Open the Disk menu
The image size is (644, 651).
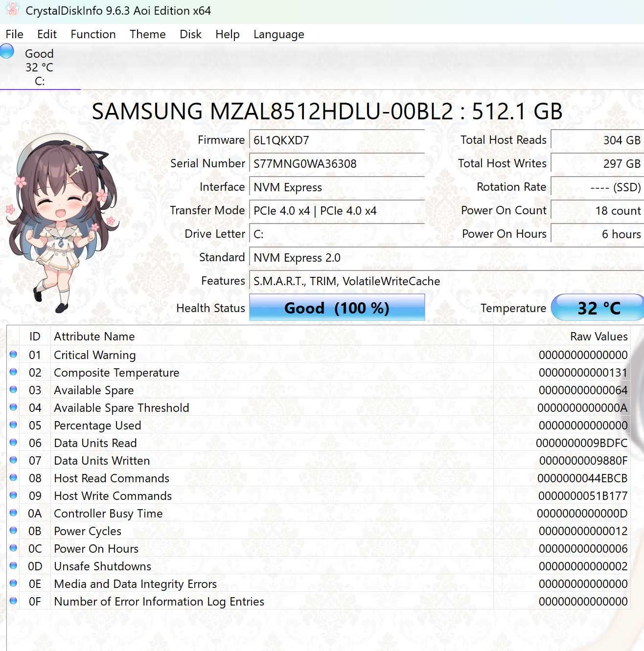[x=190, y=34]
